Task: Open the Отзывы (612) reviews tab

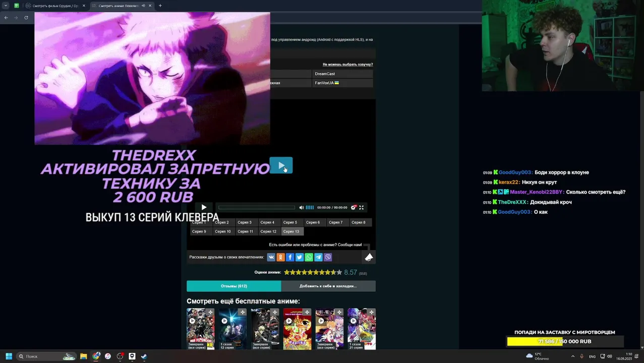Action: click(233, 286)
